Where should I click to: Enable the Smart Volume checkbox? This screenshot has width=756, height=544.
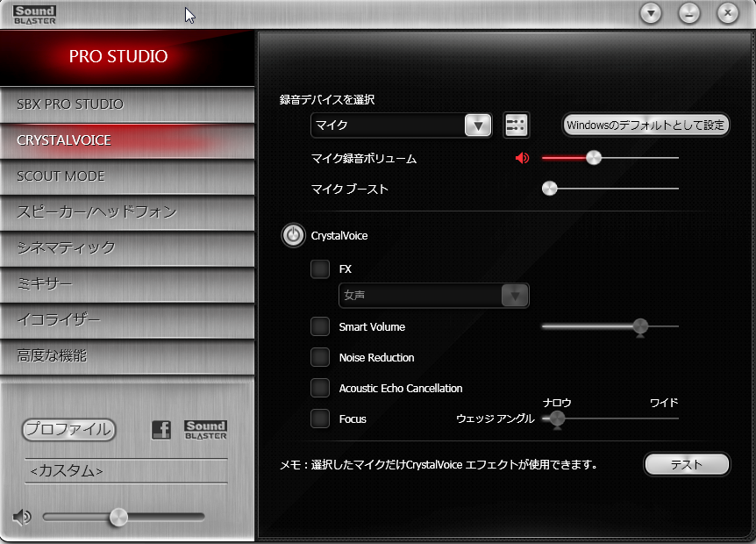320,326
